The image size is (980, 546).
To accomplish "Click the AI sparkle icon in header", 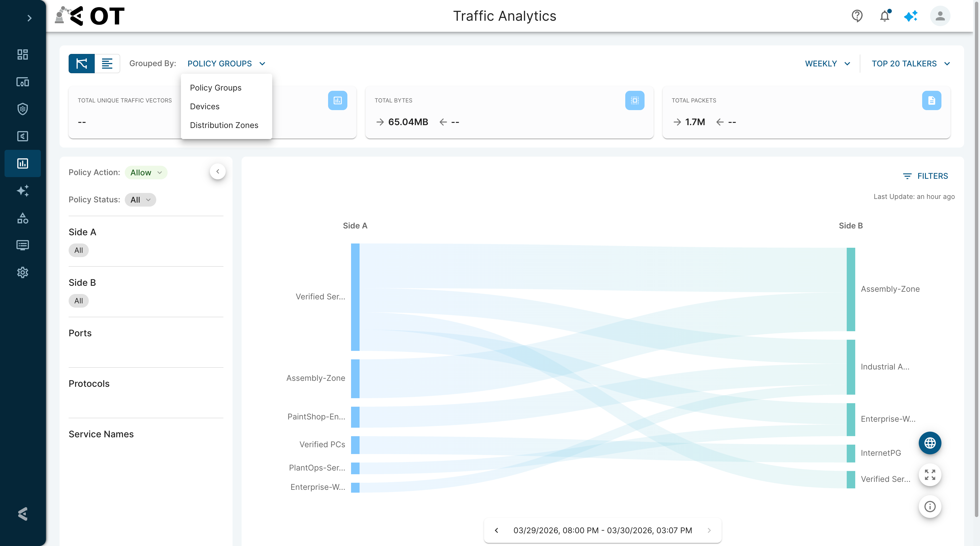I will (911, 16).
